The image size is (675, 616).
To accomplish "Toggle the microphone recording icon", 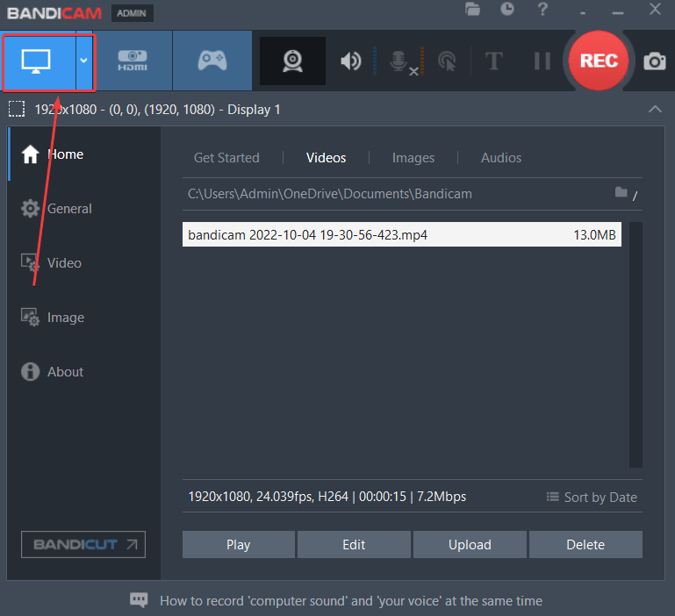I will [399, 61].
